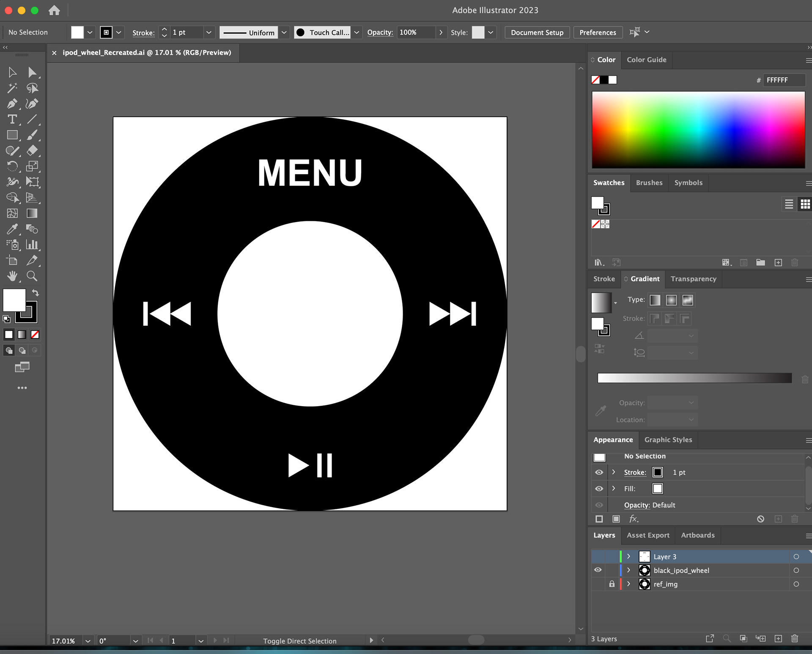
Task: Pick the Line Segment tool
Action: coord(32,119)
